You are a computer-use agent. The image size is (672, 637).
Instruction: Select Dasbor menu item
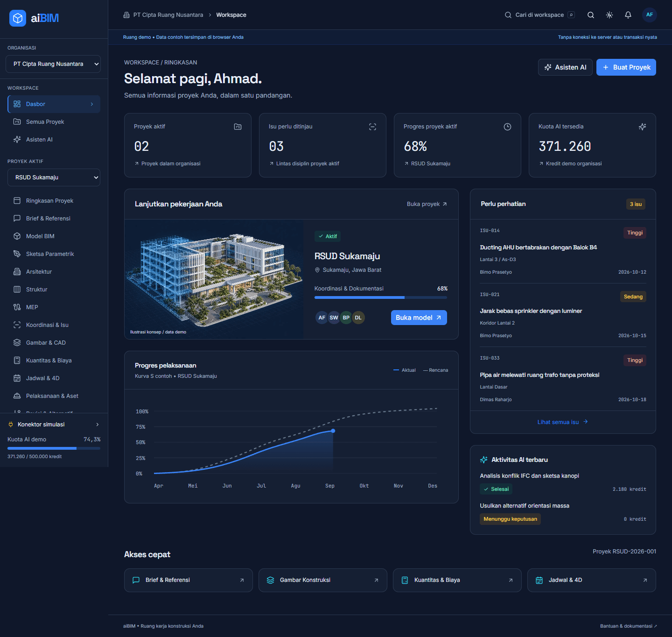click(54, 104)
